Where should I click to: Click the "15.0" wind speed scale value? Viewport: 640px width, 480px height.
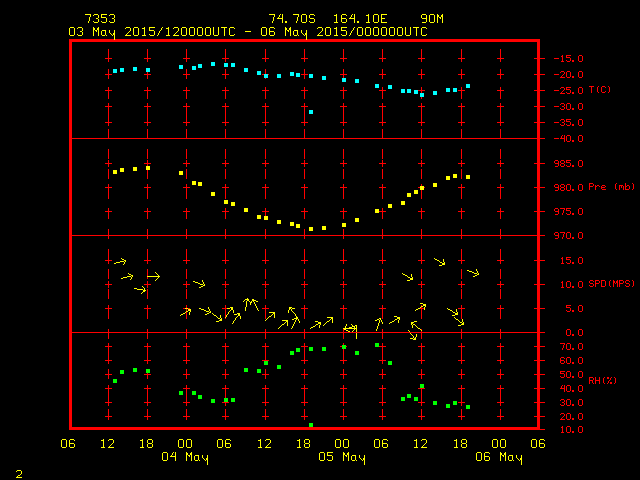(572, 261)
